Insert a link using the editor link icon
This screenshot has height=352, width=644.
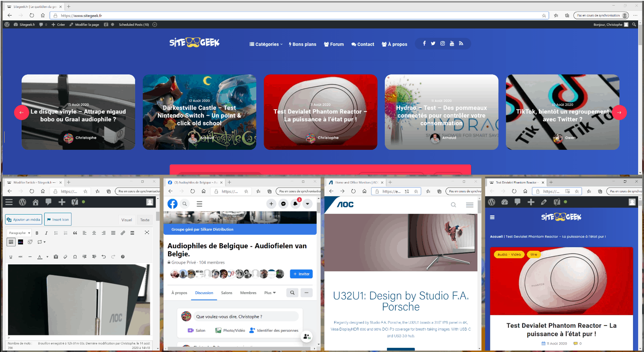pos(123,233)
